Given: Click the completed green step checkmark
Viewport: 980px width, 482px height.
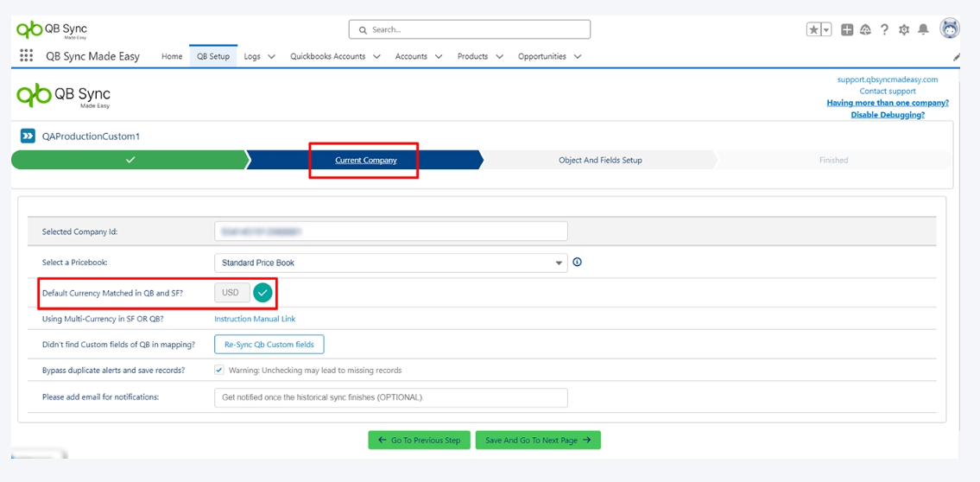Looking at the screenshot, I should point(130,160).
